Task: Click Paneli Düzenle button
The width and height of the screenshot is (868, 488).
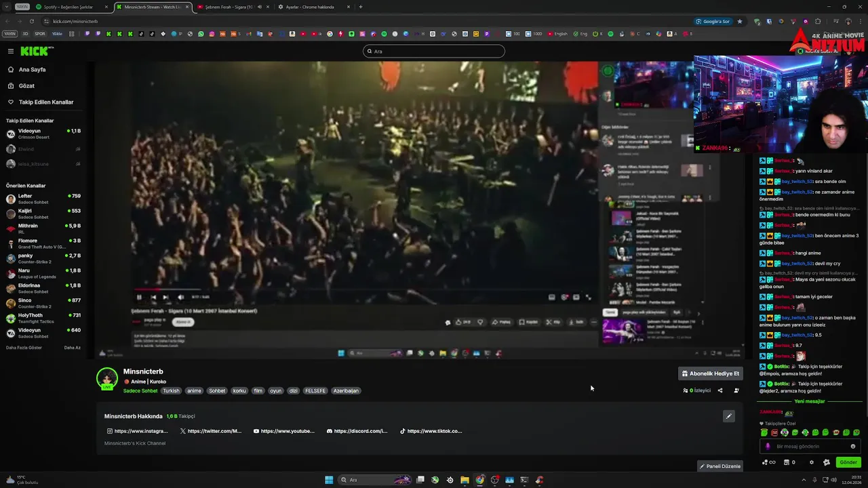Action: [720, 466]
